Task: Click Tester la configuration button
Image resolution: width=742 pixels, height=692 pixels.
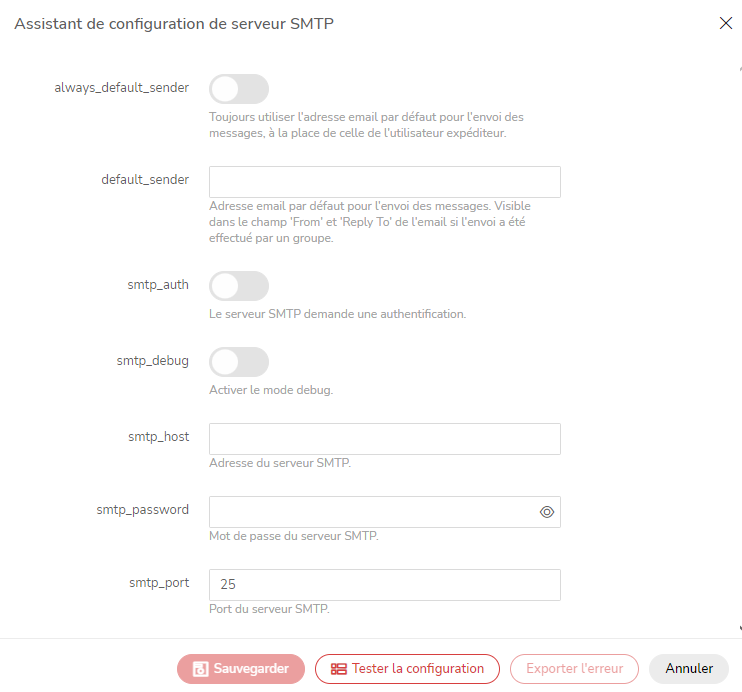Action: 407,669
